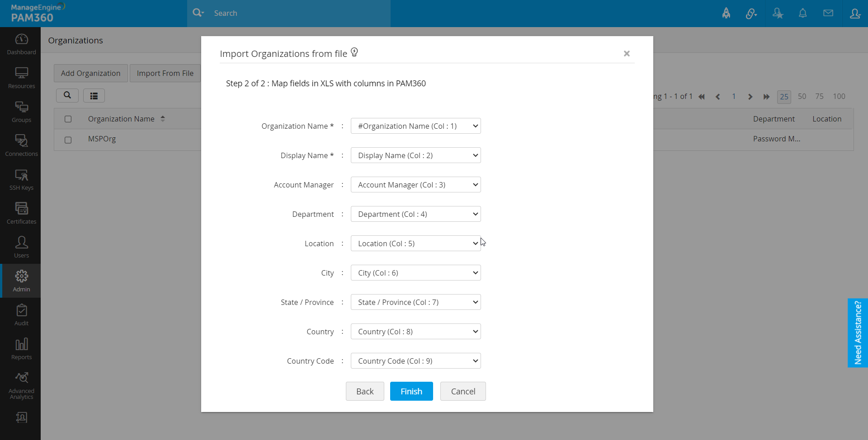Navigate to Audit in the sidebar
The width and height of the screenshot is (868, 440).
pyautogui.click(x=21, y=314)
